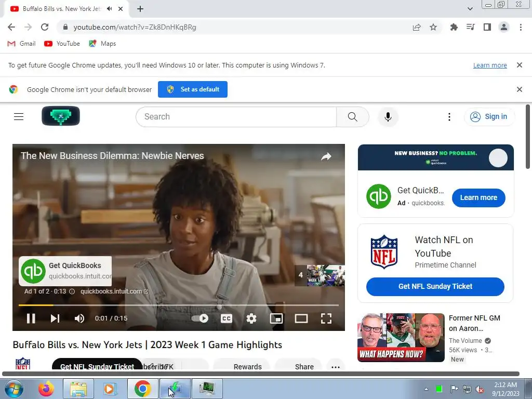Open media controls icon in toolbar

pyautogui.click(x=470, y=27)
